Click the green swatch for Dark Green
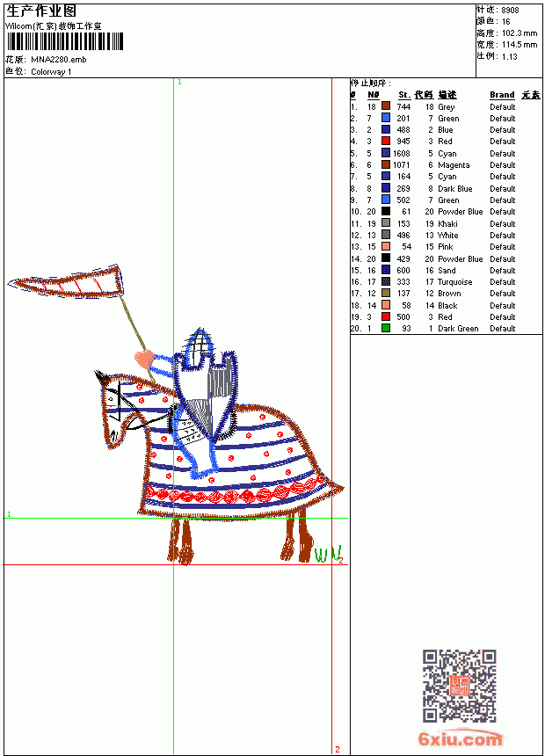This screenshot has width=545, height=756. tap(386, 329)
